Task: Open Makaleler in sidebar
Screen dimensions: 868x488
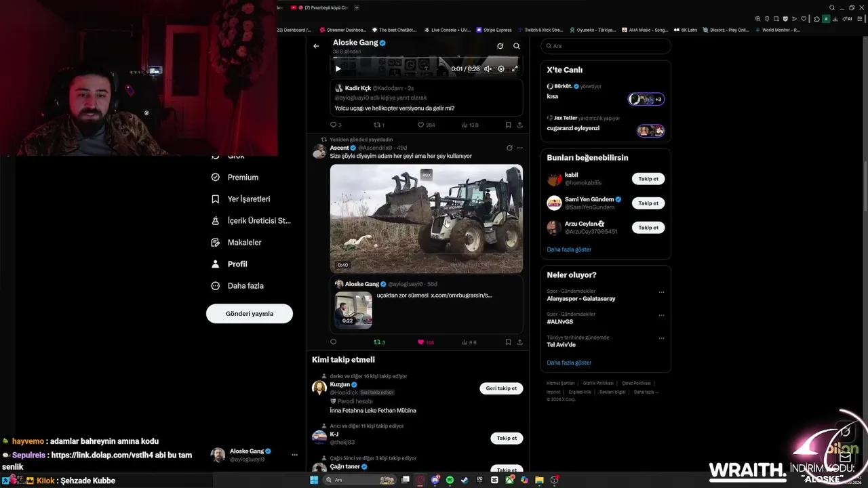Action: coord(236,242)
